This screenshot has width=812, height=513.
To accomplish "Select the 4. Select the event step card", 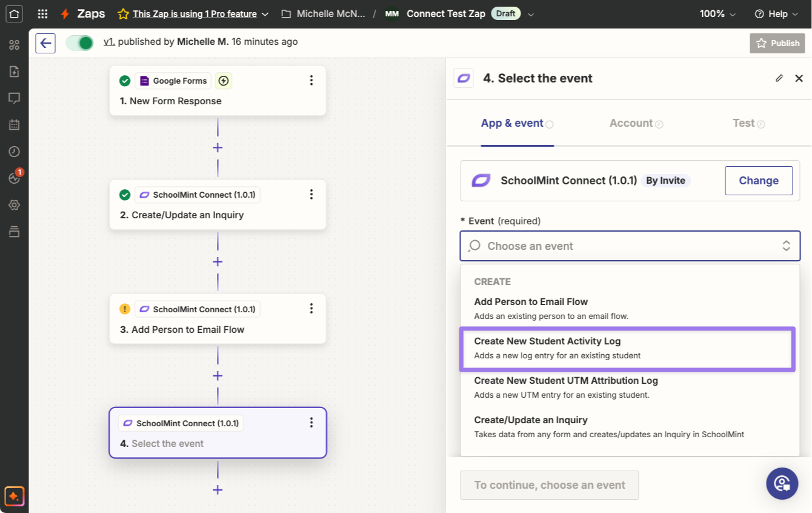I will click(218, 432).
